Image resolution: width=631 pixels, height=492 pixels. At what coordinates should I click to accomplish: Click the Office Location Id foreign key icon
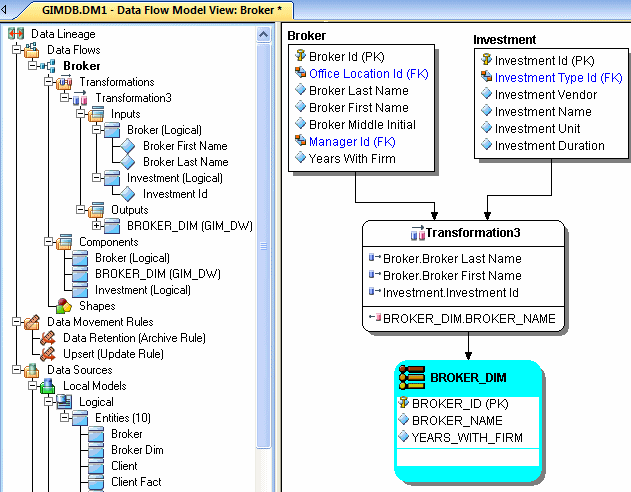tap(300, 73)
